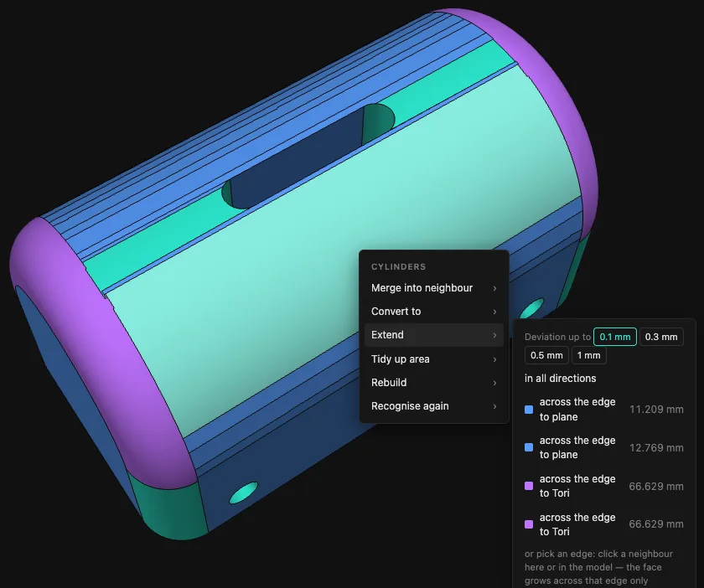The height and width of the screenshot is (588, 704).
Task: Open the Tidy up area submenu
Action: 434,359
